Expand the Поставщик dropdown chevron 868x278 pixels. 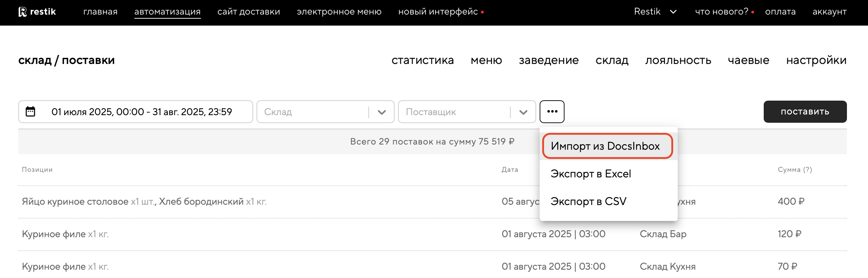click(x=523, y=112)
